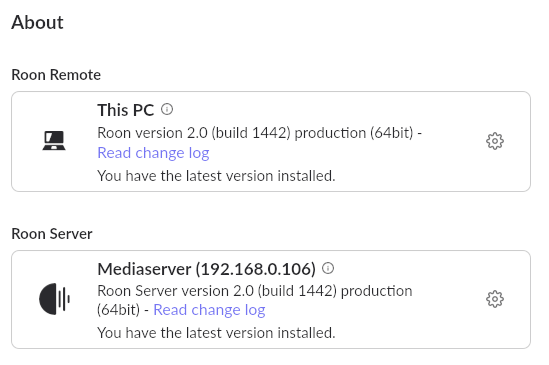Image resolution: width=549 pixels, height=365 pixels.
Task: Click info icon next to Mediaserver address
Action: (x=328, y=268)
